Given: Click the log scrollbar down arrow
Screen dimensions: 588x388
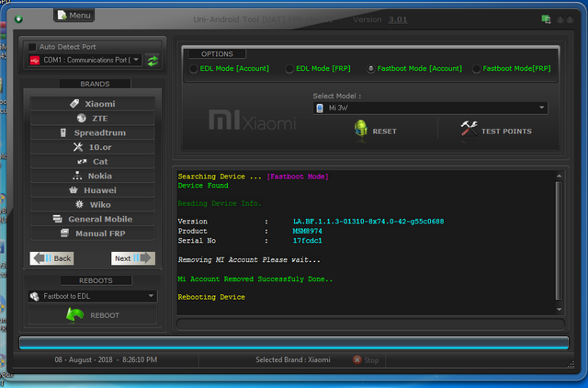Looking at the screenshot, I should (x=560, y=310).
